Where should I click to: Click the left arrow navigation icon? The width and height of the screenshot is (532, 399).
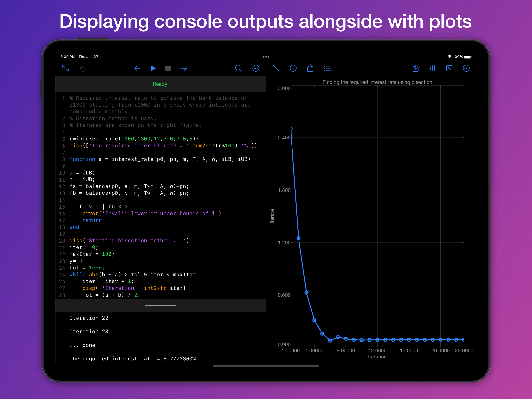[x=137, y=68]
